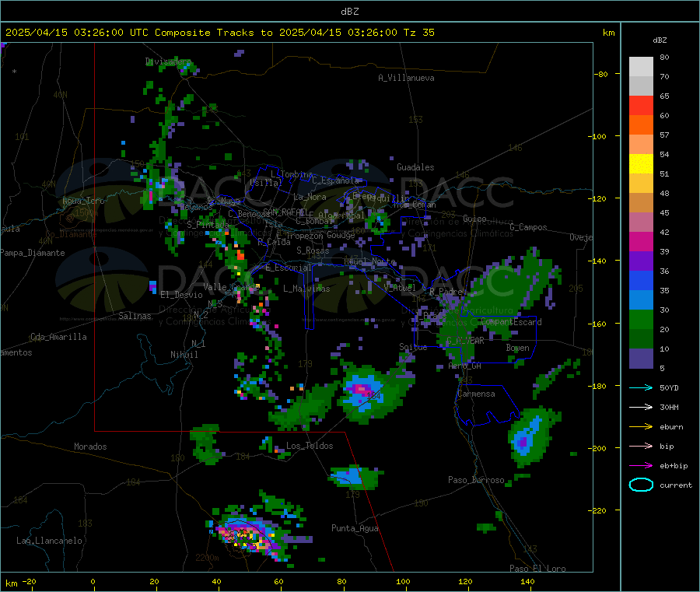Click the 'dBZ' title at the top
Image resolution: width=700 pixels, height=592 pixels.
(349, 12)
